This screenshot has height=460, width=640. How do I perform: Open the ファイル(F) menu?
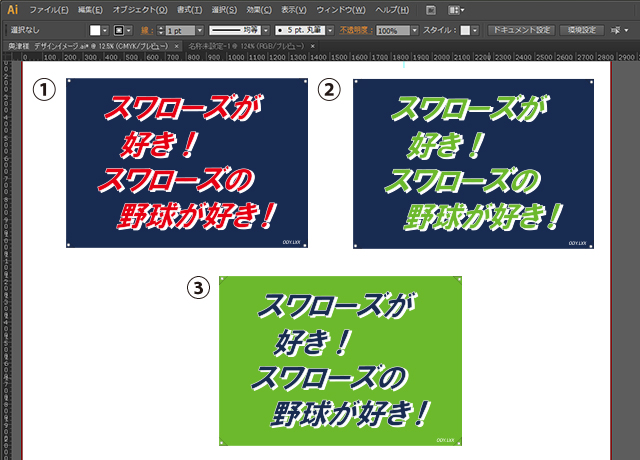pyautogui.click(x=49, y=10)
